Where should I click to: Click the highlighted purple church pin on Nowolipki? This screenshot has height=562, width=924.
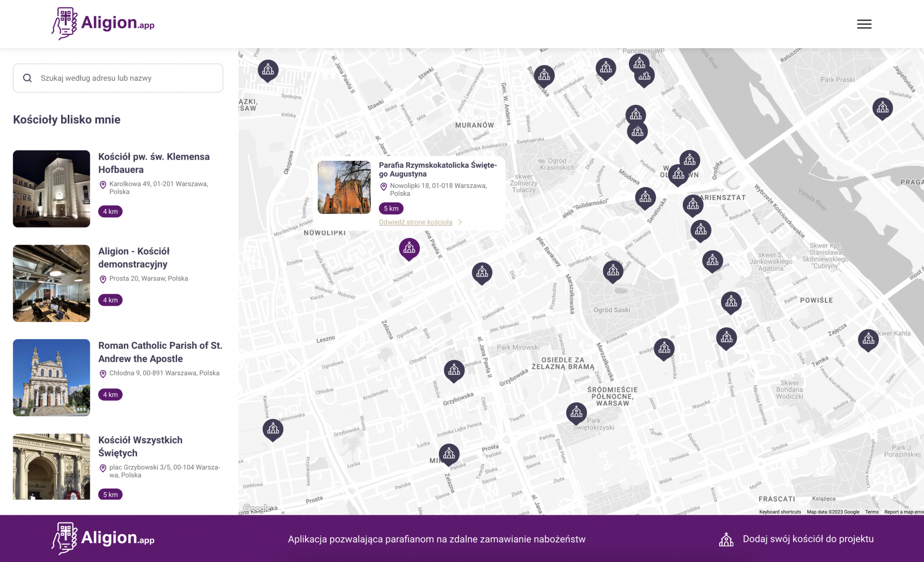coord(409,249)
